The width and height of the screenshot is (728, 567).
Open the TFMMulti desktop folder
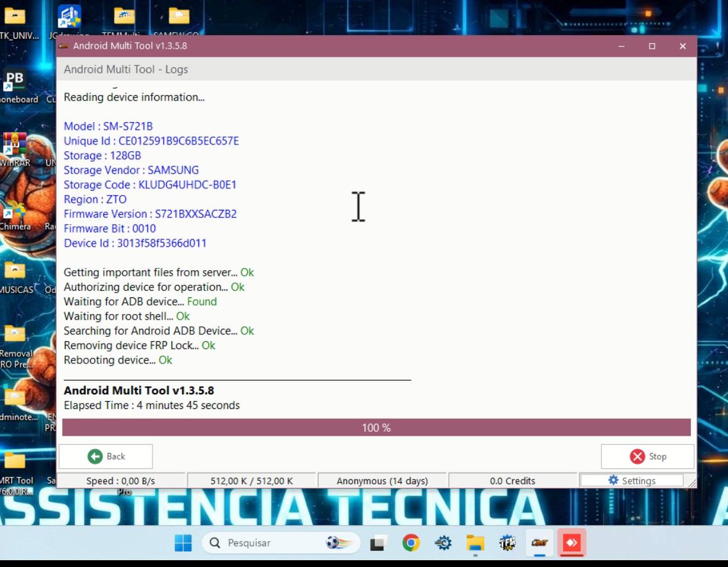click(x=123, y=21)
